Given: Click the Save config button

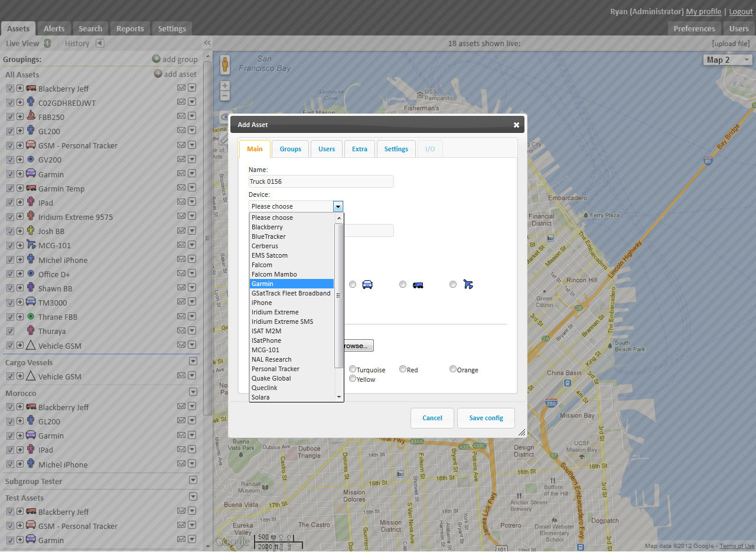Looking at the screenshot, I should tap(485, 418).
